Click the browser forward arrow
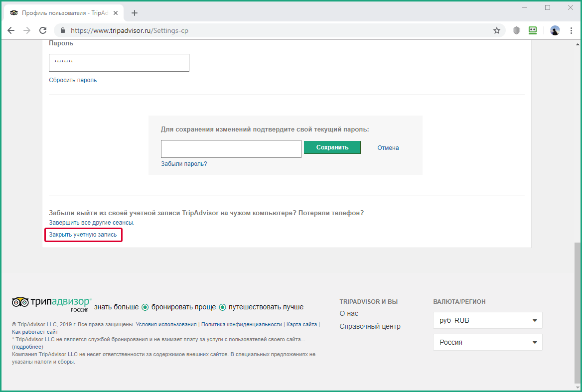 [27, 30]
